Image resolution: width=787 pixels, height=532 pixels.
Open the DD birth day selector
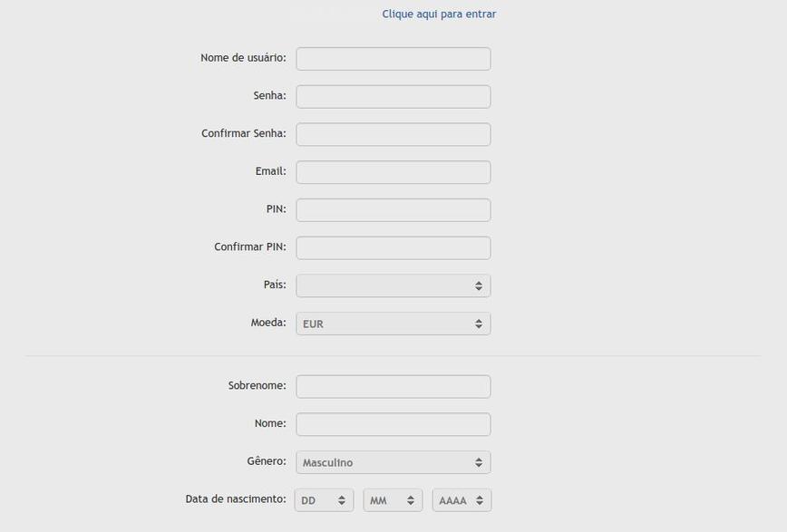point(322,499)
